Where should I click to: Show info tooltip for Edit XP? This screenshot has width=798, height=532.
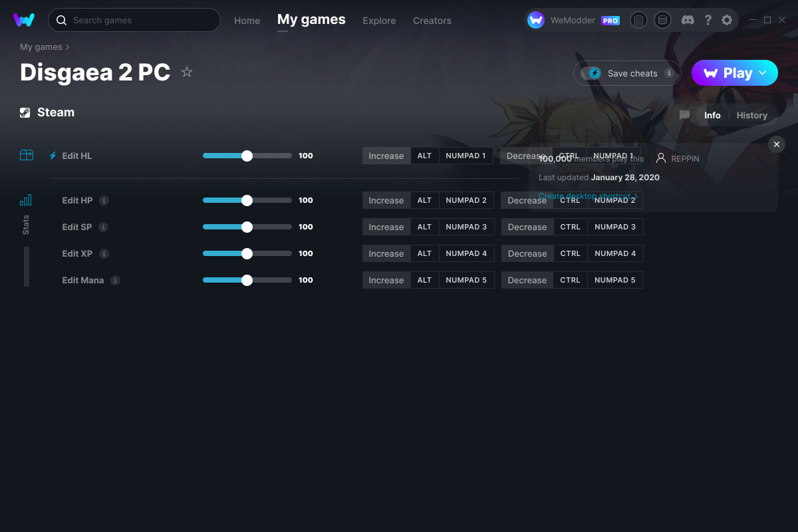(x=104, y=253)
